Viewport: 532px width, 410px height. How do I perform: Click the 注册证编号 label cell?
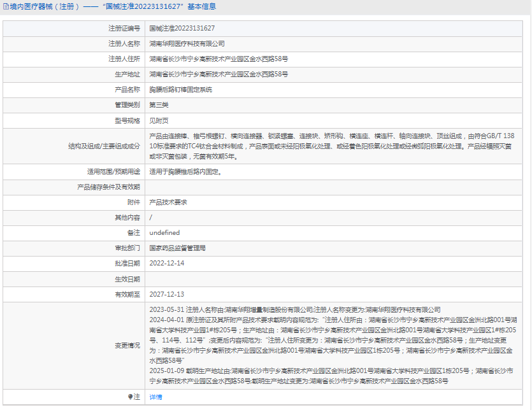(x=124, y=28)
